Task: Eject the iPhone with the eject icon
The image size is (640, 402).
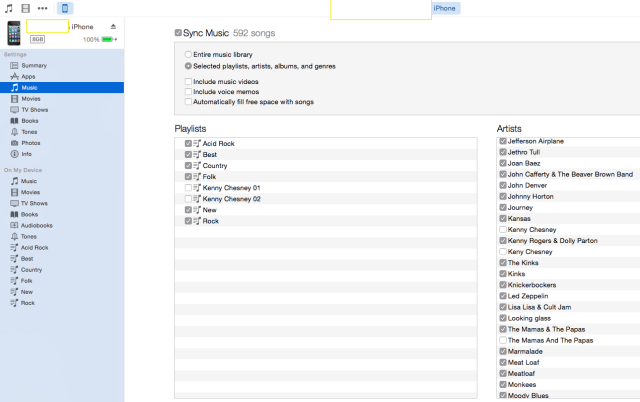Action: tap(113, 27)
